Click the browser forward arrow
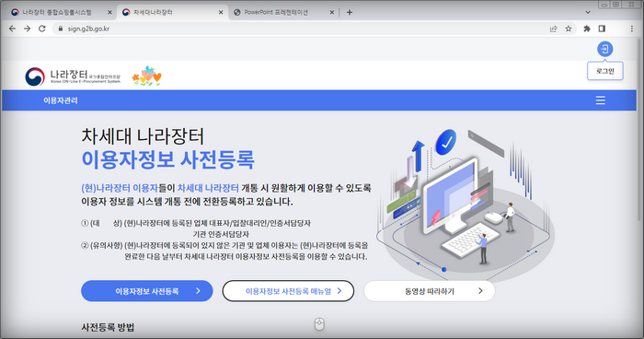This screenshot has height=339, width=644. tap(27, 29)
